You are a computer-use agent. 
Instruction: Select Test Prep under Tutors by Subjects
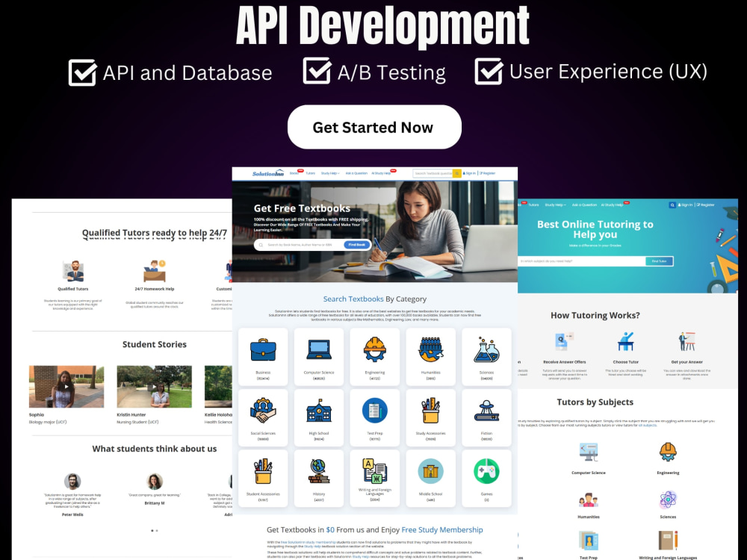point(589,545)
